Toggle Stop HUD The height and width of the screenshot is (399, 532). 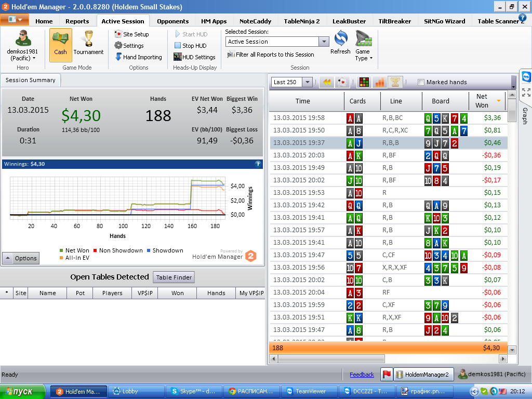pos(190,46)
